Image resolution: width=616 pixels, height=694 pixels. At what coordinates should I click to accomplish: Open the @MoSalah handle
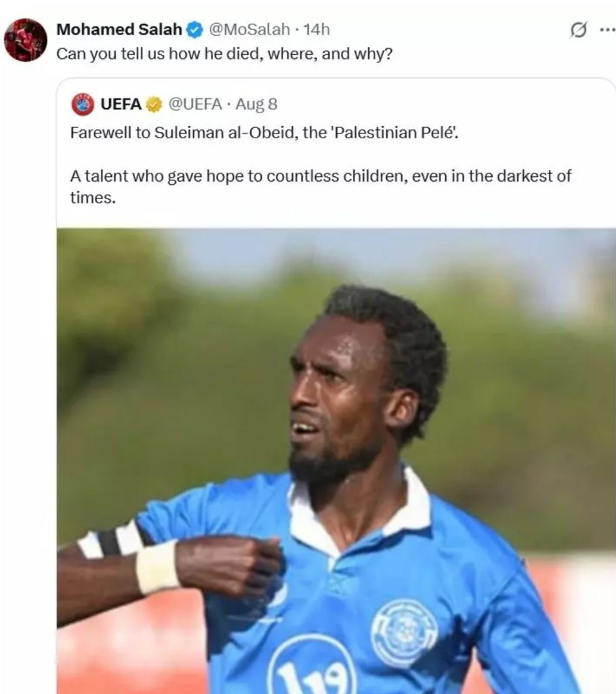click(249, 30)
